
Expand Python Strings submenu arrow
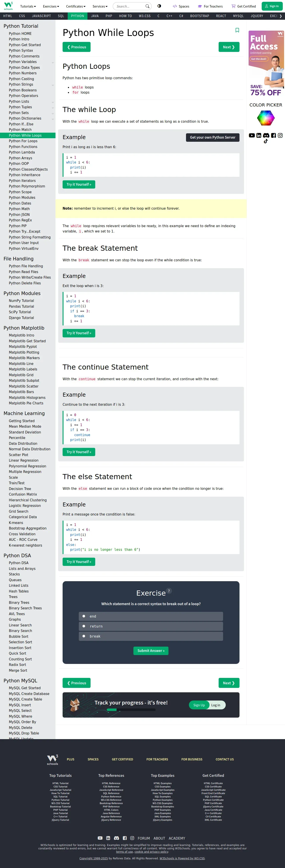click(x=53, y=85)
